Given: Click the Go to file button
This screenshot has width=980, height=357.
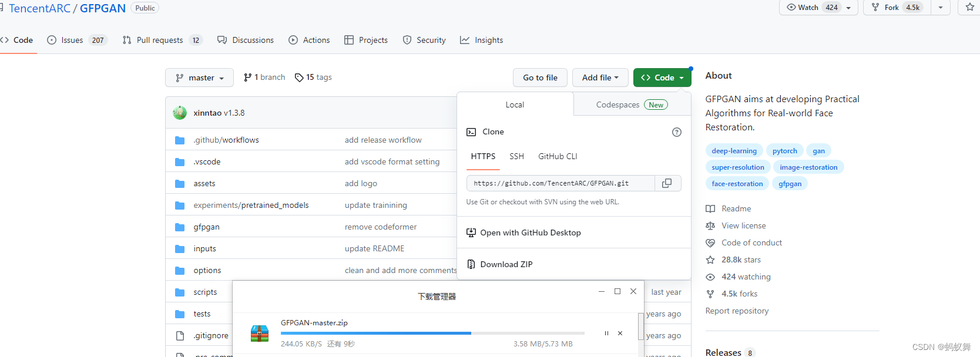Looking at the screenshot, I should tap(540, 78).
